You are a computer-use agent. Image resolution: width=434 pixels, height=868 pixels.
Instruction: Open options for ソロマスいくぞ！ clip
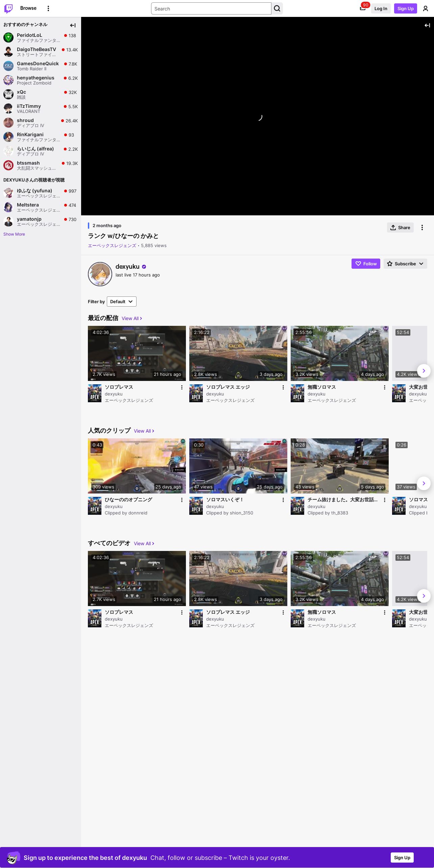pyautogui.click(x=283, y=500)
